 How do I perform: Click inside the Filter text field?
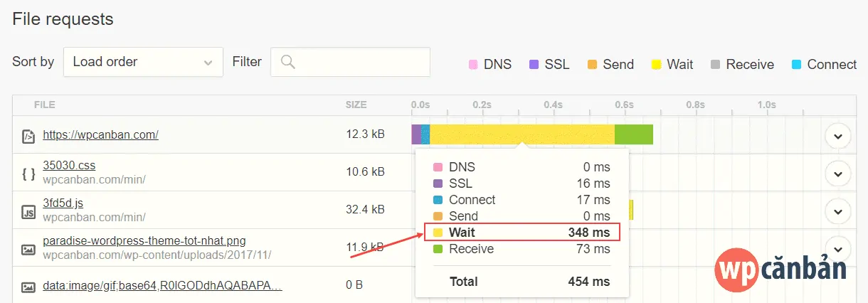[350, 62]
